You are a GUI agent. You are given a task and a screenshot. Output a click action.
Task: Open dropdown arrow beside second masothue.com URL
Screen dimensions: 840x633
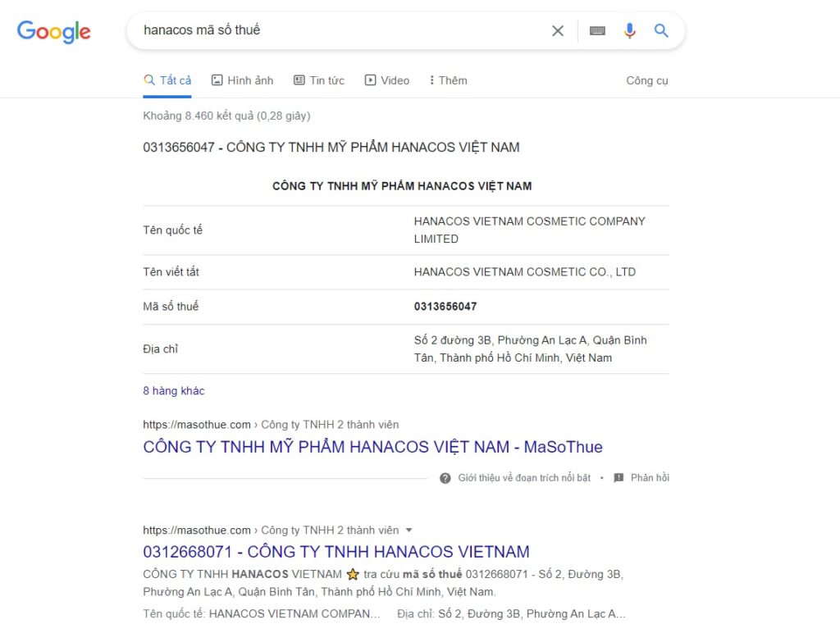409,531
